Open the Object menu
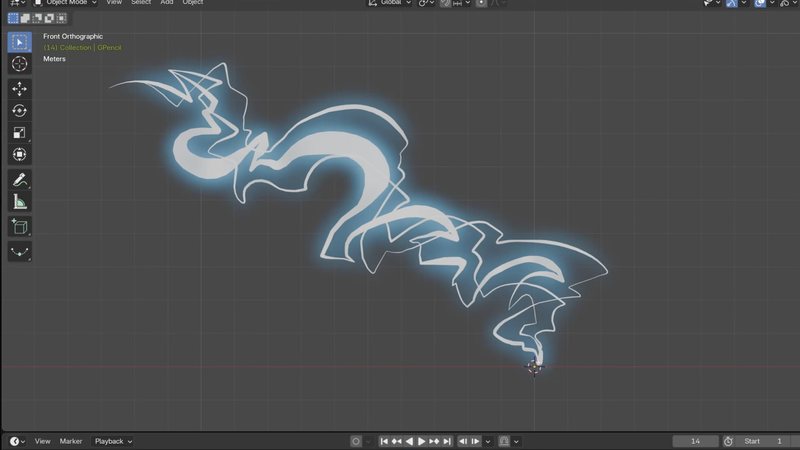 coord(193,3)
